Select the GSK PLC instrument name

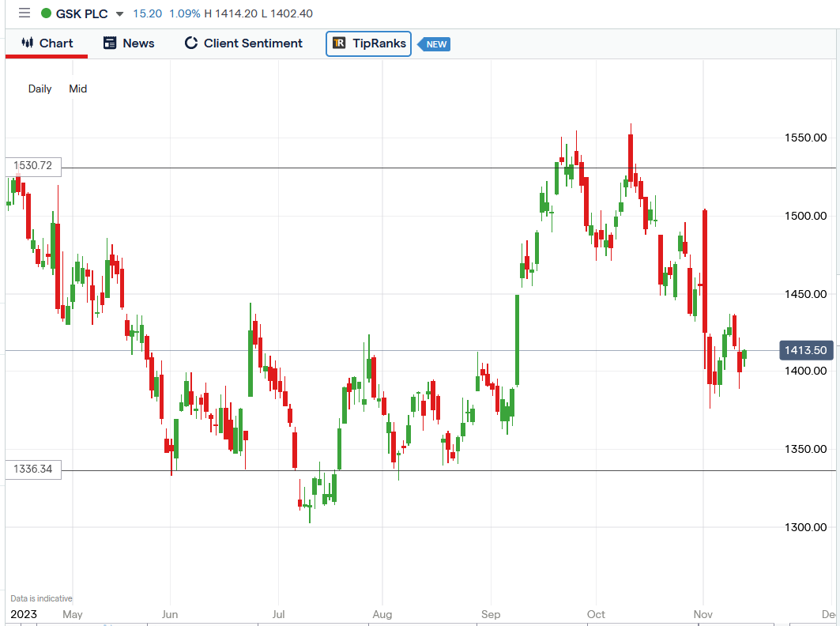(81, 14)
